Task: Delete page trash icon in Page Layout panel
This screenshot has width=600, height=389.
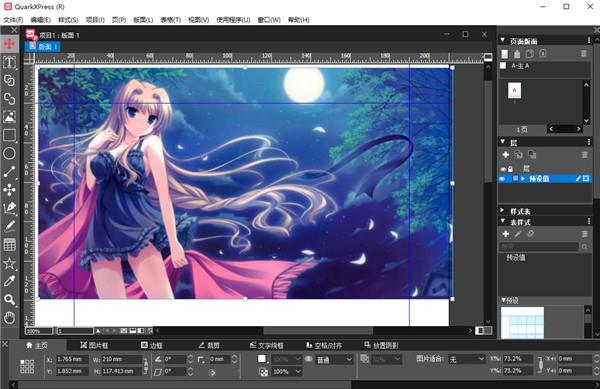Action: (x=584, y=54)
